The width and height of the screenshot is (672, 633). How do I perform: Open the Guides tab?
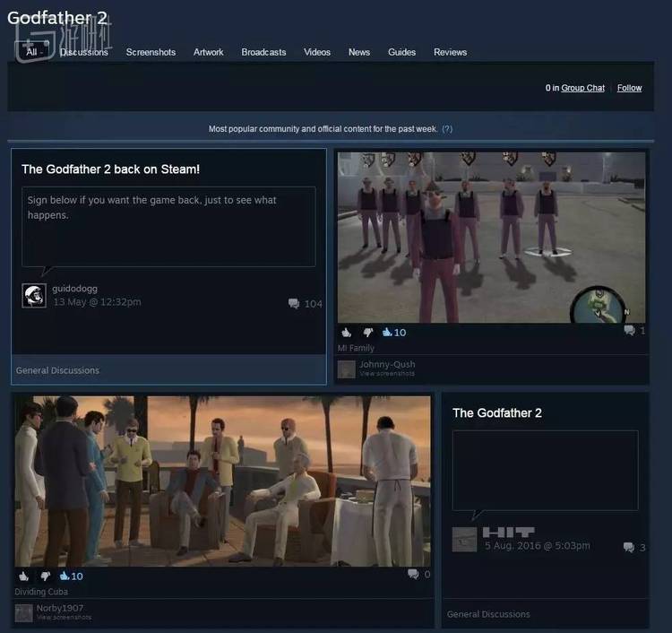(x=401, y=52)
